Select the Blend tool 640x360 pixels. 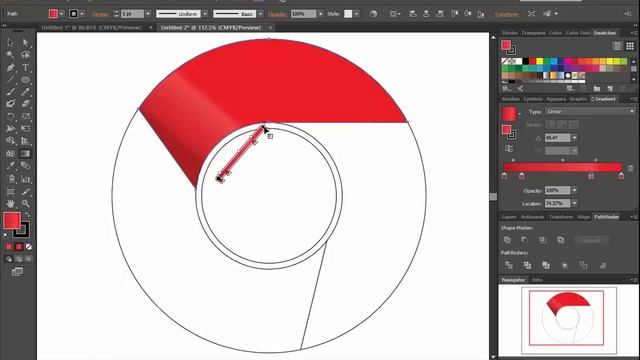tap(25, 166)
